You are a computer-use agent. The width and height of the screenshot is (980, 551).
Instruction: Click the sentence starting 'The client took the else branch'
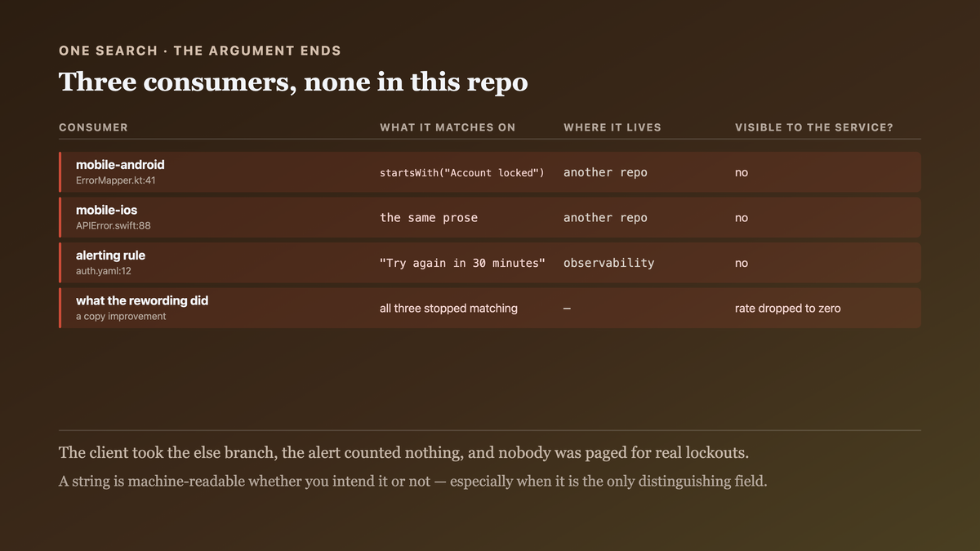pyautogui.click(x=403, y=453)
